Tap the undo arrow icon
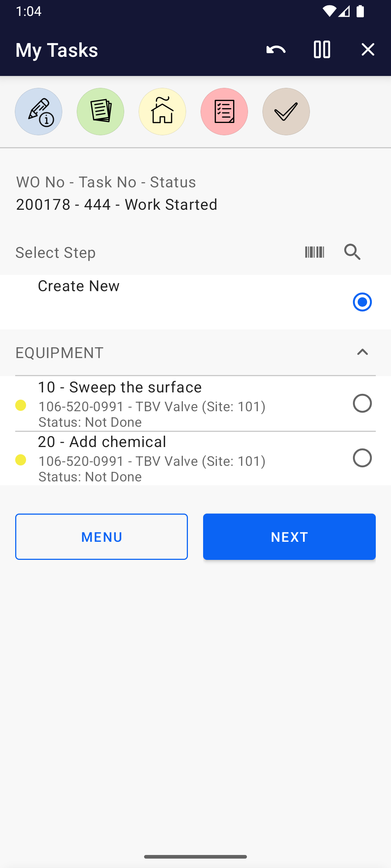This screenshot has height=868, width=391. (x=276, y=50)
